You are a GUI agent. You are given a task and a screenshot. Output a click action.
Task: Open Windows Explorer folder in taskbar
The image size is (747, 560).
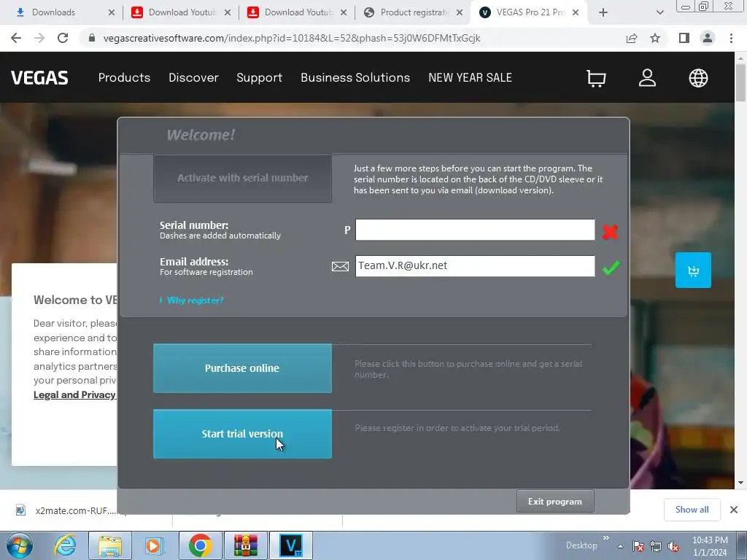click(110, 545)
